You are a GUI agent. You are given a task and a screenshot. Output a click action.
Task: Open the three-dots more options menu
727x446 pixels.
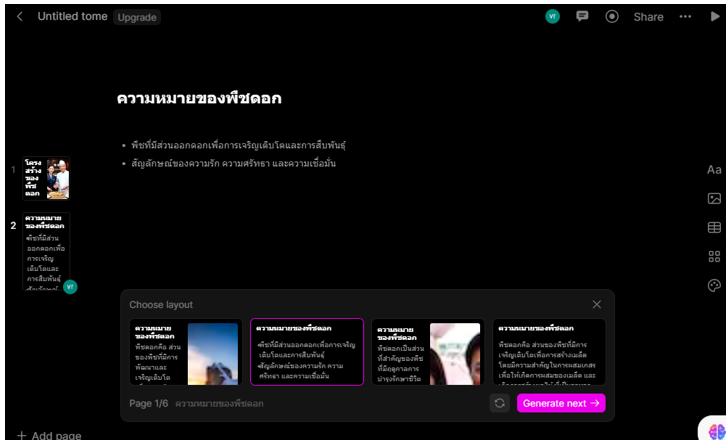click(x=685, y=17)
